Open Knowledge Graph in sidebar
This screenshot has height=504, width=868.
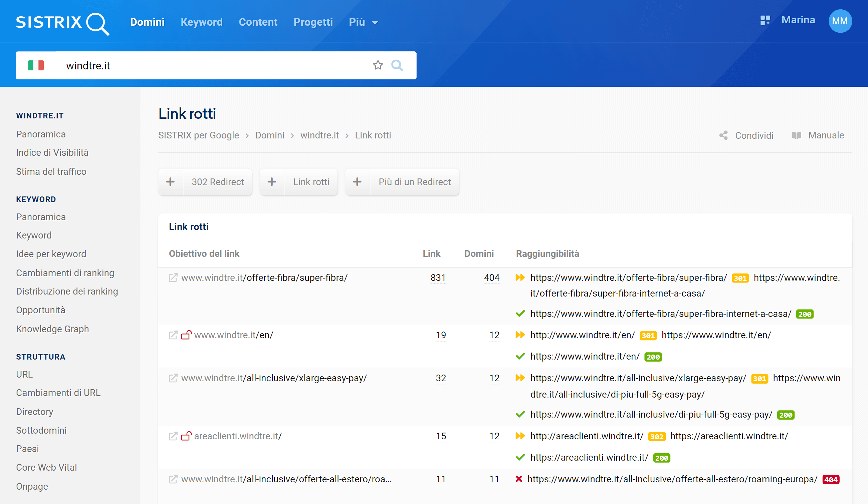pyautogui.click(x=52, y=329)
